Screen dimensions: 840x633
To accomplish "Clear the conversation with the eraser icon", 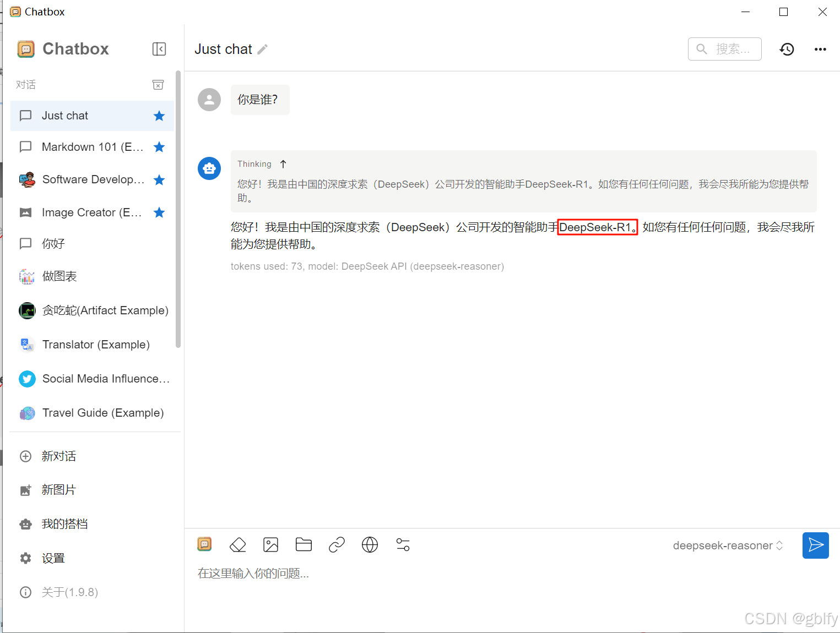I will pyautogui.click(x=237, y=544).
